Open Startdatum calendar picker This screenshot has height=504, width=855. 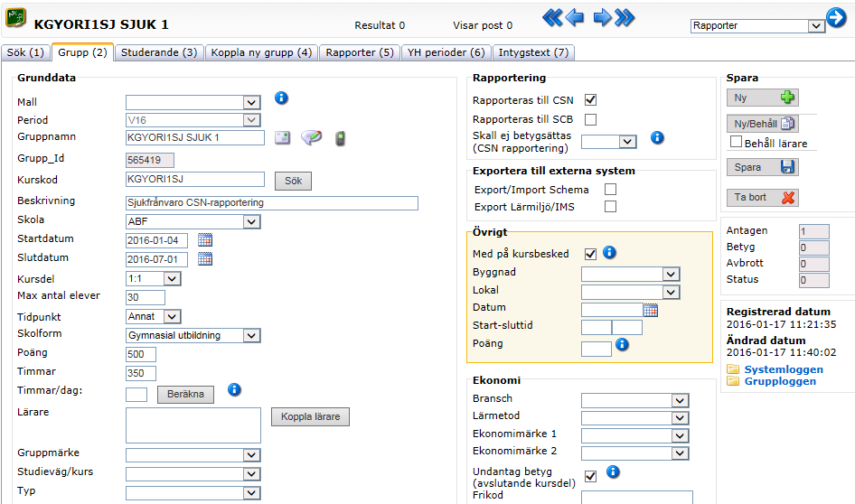coord(205,240)
